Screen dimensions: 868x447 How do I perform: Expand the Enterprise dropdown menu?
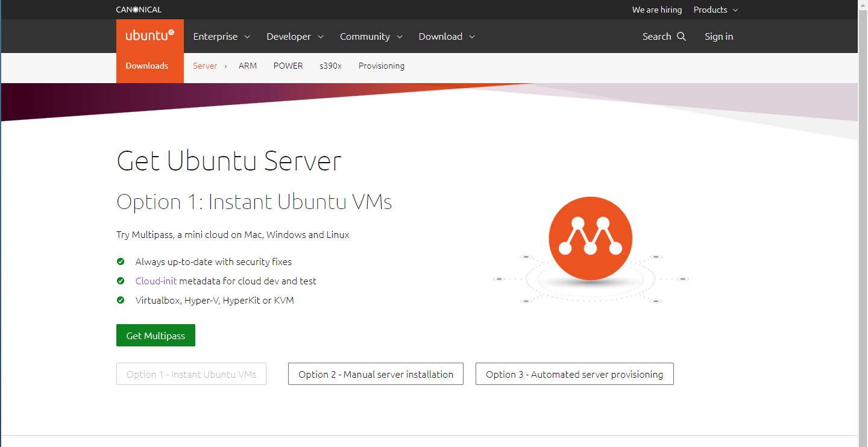point(221,37)
